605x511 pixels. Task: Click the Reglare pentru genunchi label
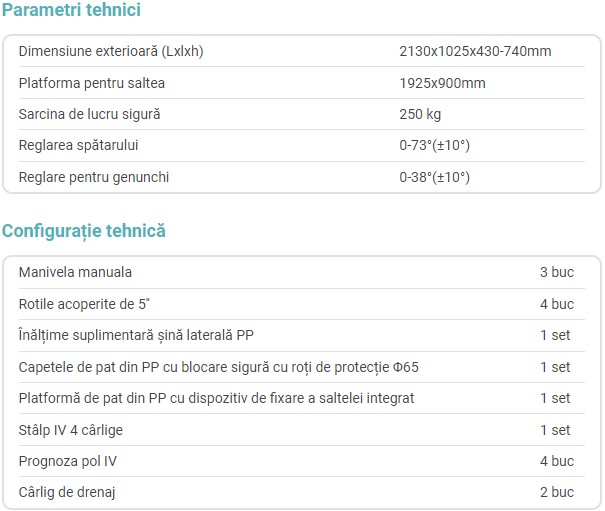[x=94, y=177]
